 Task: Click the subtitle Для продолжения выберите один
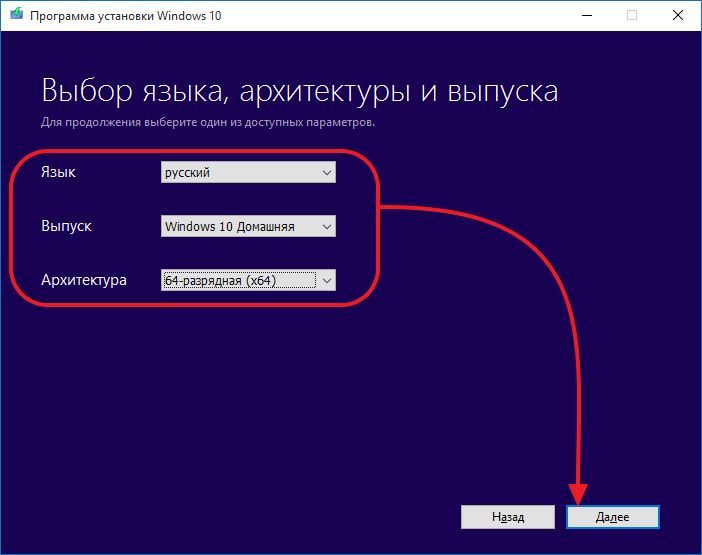tap(208, 122)
